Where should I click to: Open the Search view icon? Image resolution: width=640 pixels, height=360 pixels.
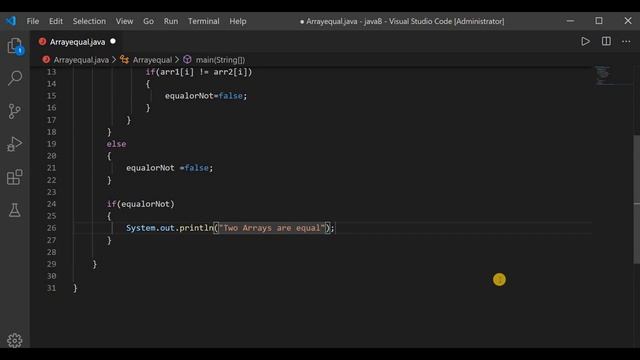click(15, 78)
